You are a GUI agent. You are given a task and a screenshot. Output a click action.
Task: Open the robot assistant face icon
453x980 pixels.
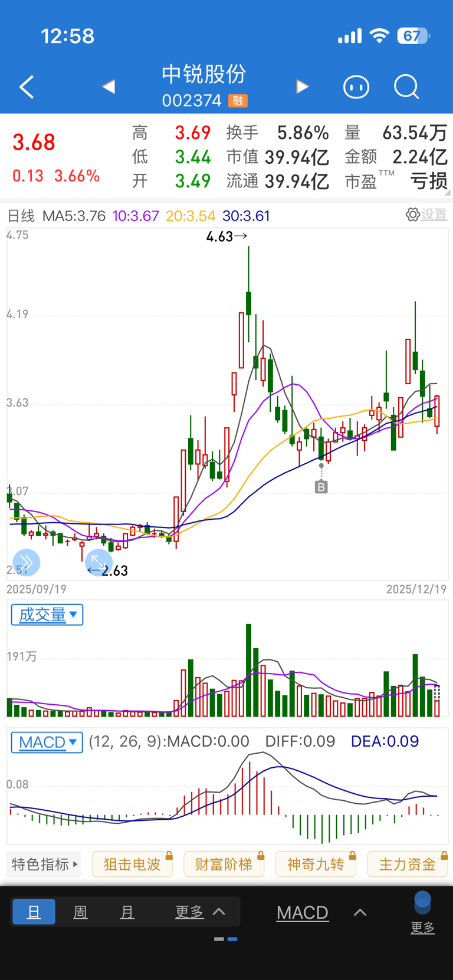click(x=356, y=87)
